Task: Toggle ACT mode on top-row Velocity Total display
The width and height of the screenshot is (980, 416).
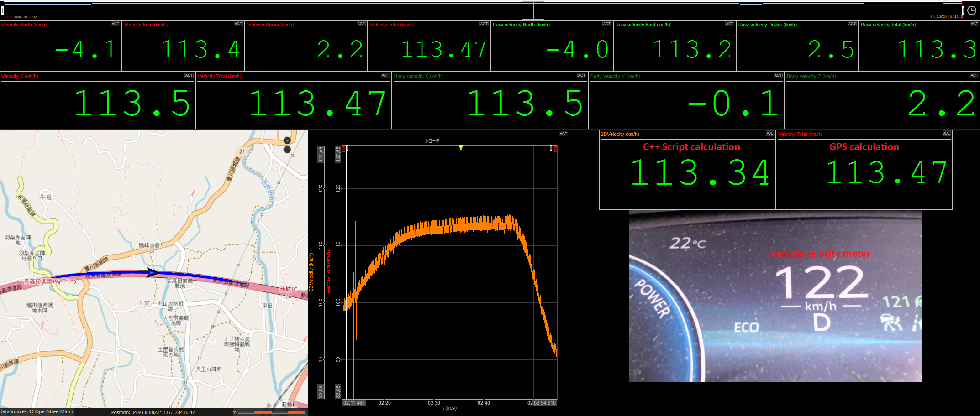Action: click(x=484, y=24)
